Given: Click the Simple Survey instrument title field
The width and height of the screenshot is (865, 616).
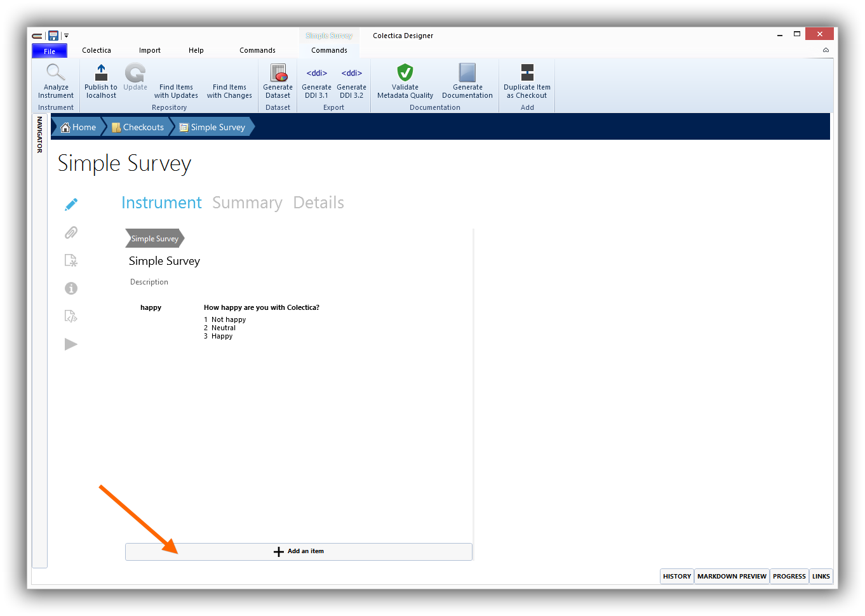Looking at the screenshot, I should [x=164, y=261].
